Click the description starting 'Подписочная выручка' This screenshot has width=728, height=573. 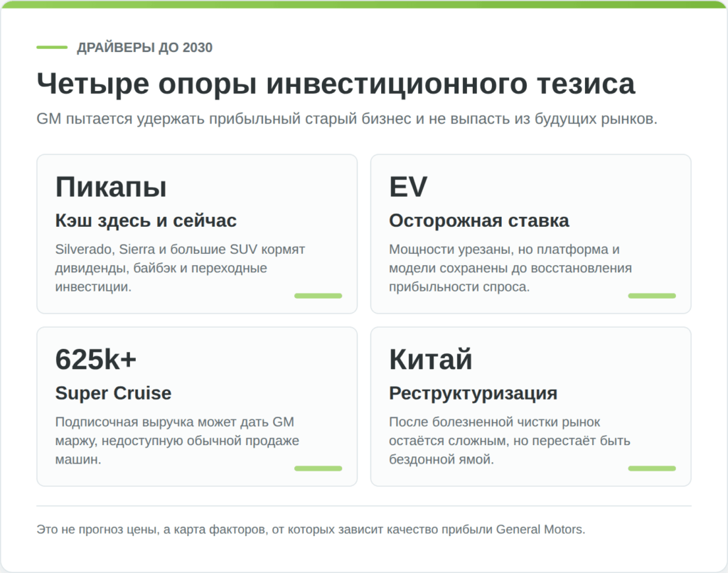pyautogui.click(x=177, y=441)
